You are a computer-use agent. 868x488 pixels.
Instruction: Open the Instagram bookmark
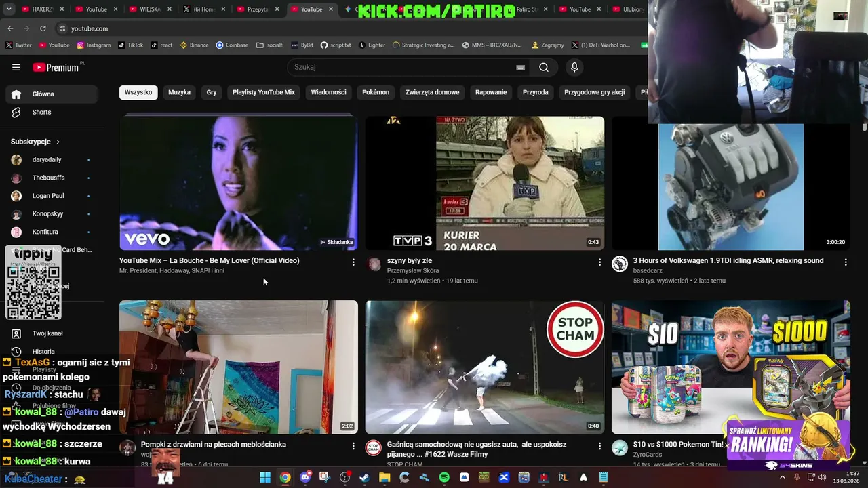coord(94,45)
